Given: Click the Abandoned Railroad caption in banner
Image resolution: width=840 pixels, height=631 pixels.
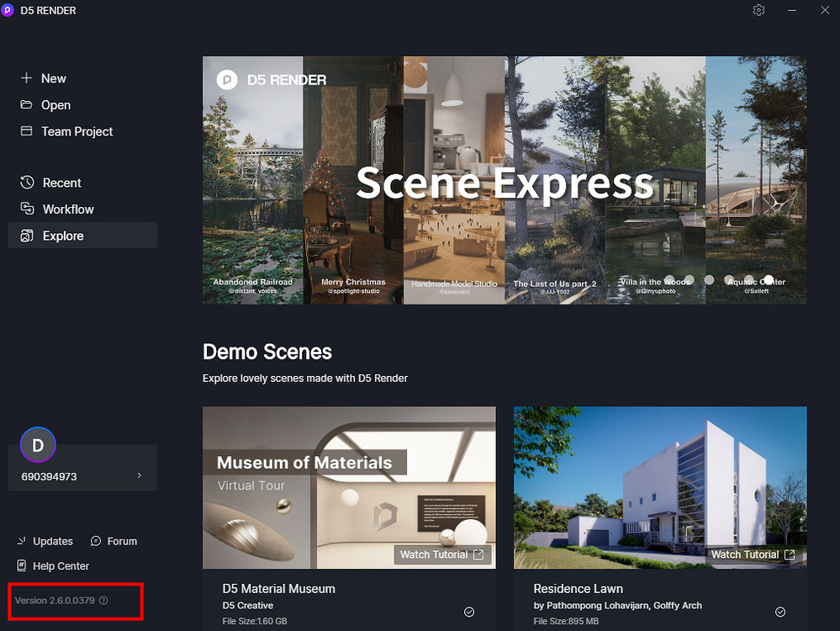Looking at the screenshot, I should [x=253, y=282].
